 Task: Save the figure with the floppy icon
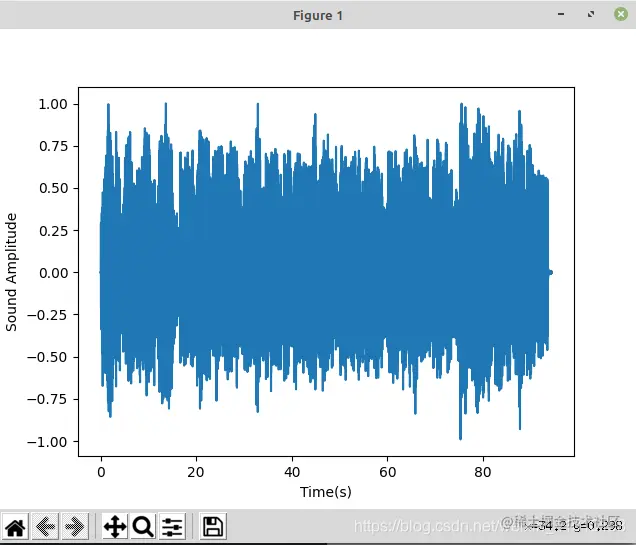pos(213,526)
